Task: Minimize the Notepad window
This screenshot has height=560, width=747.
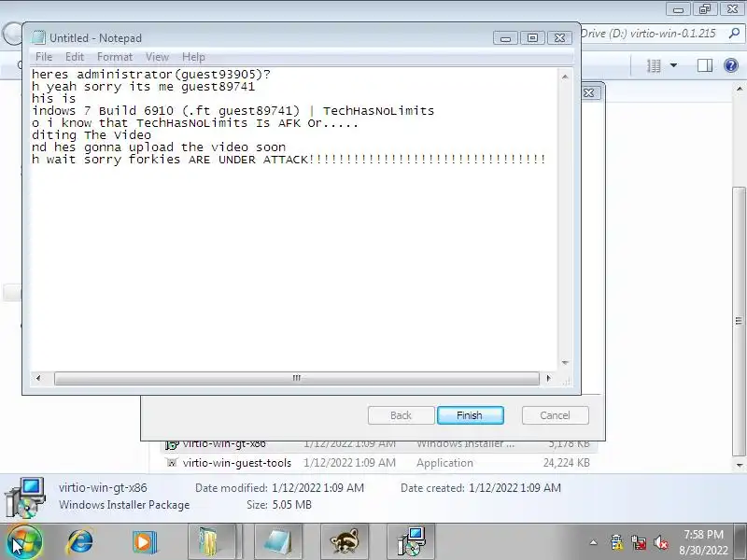Action: tap(505, 38)
